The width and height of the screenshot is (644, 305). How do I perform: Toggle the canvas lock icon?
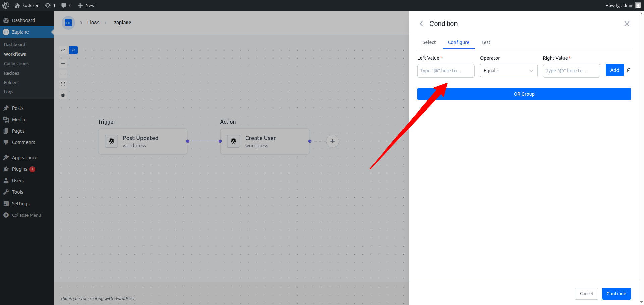tap(63, 95)
